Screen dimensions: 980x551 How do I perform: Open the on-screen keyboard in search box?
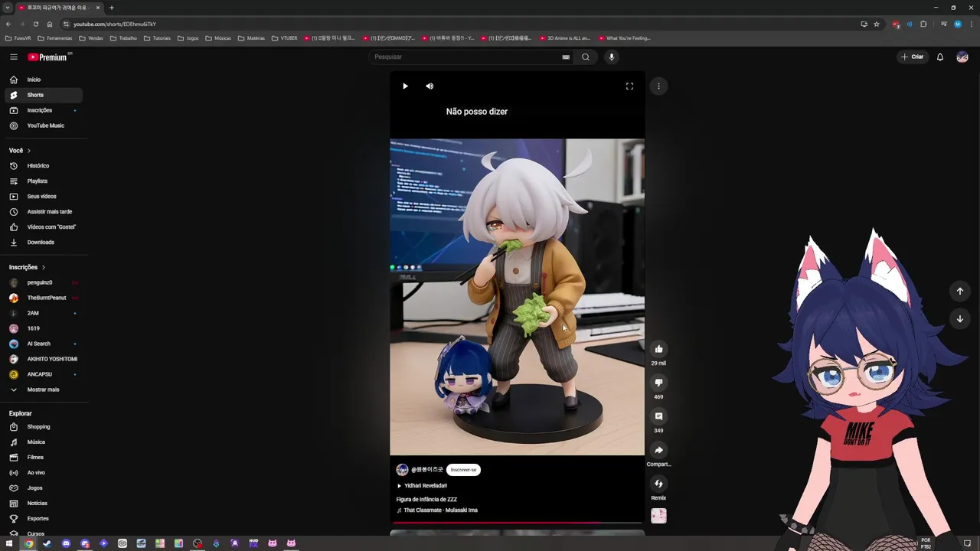pos(566,57)
